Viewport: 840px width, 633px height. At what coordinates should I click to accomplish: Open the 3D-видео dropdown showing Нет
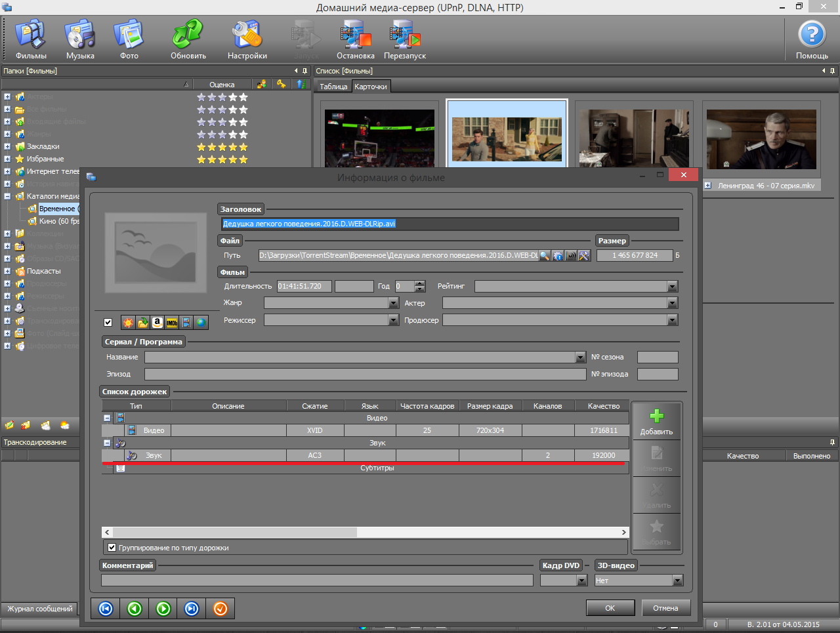point(677,581)
